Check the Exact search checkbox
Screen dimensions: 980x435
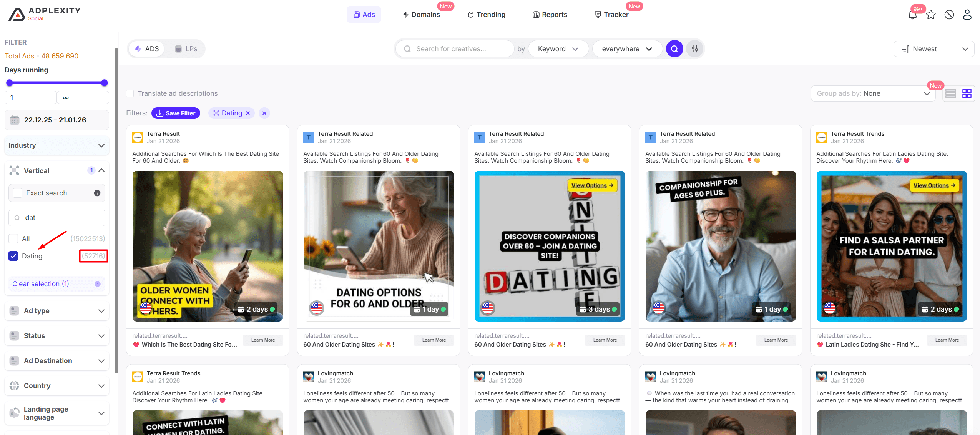pyautogui.click(x=18, y=193)
